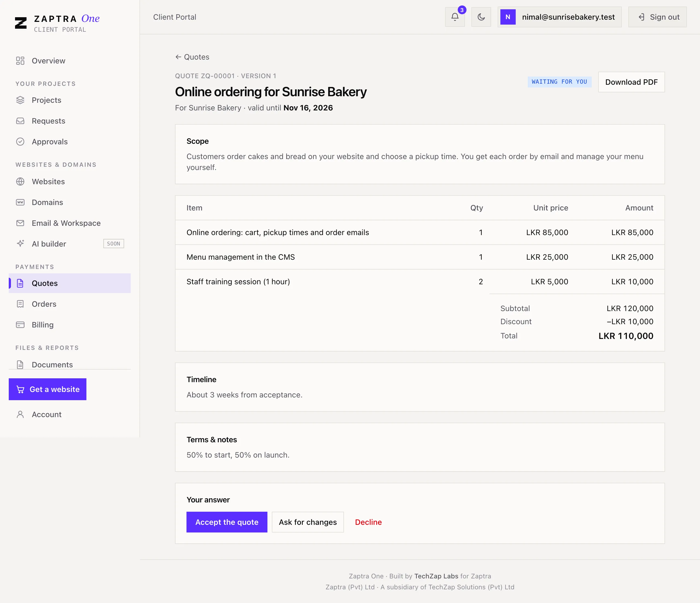Open the Billing section
Image resolution: width=700 pixels, height=603 pixels.
(x=70, y=325)
